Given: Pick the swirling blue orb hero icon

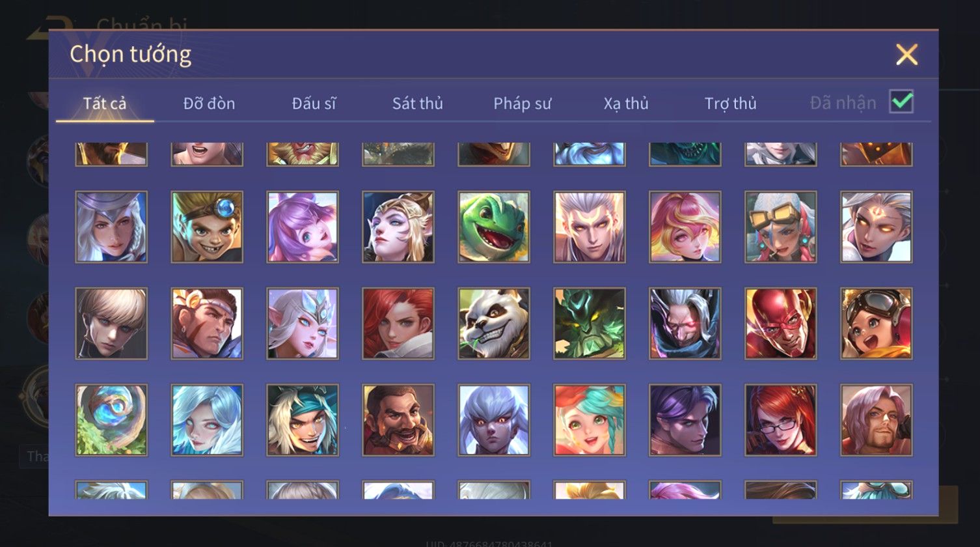Looking at the screenshot, I should (x=111, y=420).
